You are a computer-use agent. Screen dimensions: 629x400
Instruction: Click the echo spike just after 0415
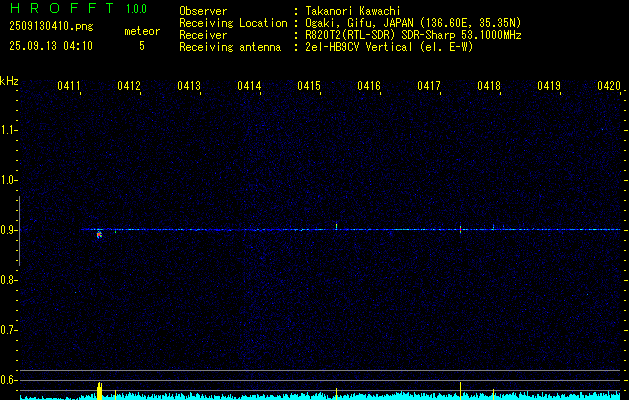click(x=336, y=226)
